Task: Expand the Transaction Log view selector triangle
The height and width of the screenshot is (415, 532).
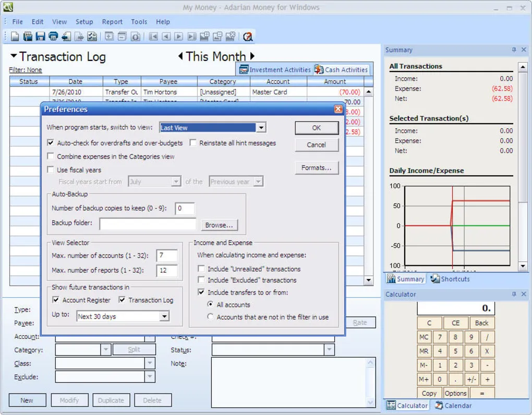Action: click(14, 56)
